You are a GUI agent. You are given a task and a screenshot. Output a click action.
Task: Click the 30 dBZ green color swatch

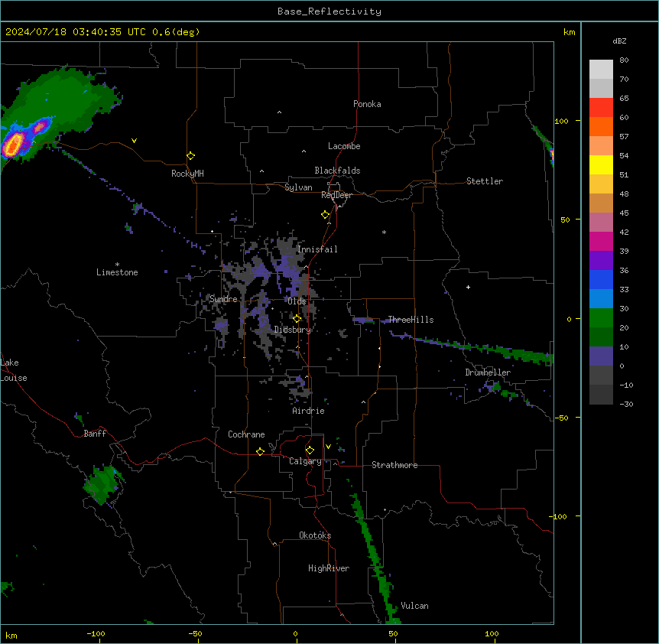[x=601, y=318]
